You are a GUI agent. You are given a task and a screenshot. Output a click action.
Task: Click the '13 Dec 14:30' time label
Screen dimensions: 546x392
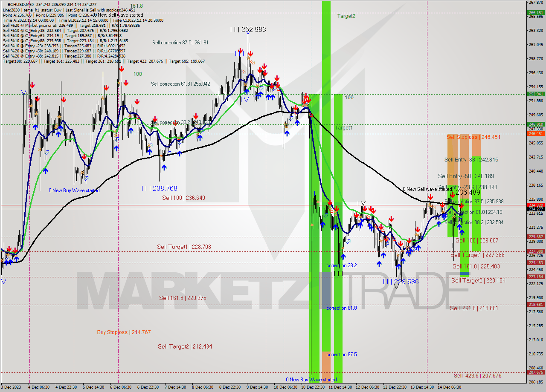click(x=422, y=387)
